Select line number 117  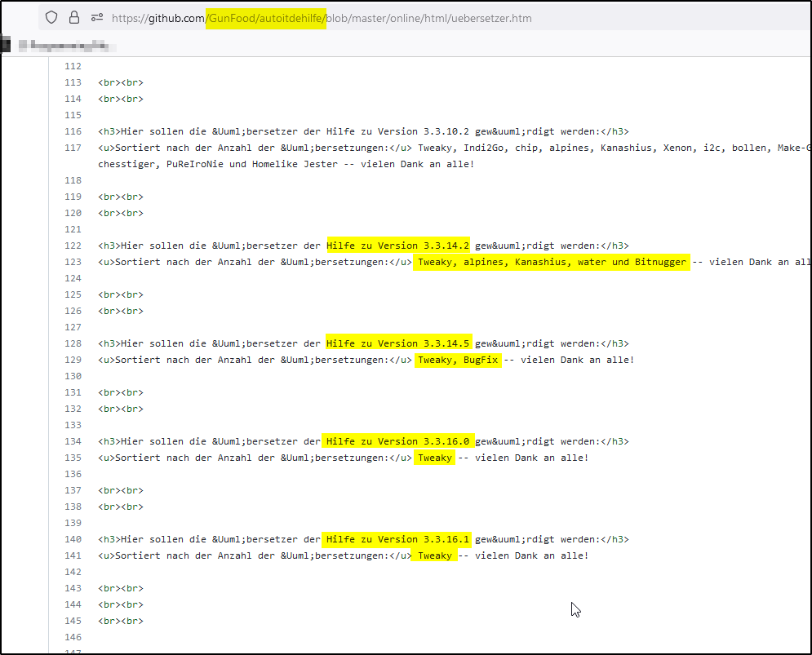(73, 148)
